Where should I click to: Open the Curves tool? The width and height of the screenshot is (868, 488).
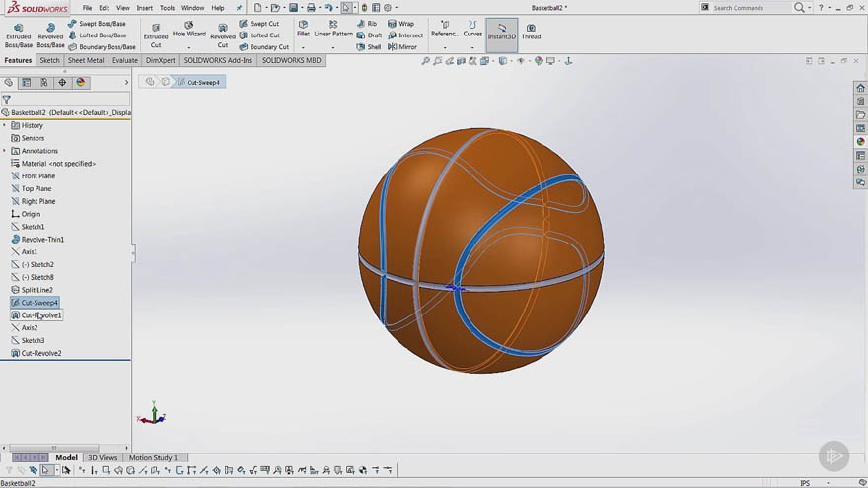click(x=472, y=30)
